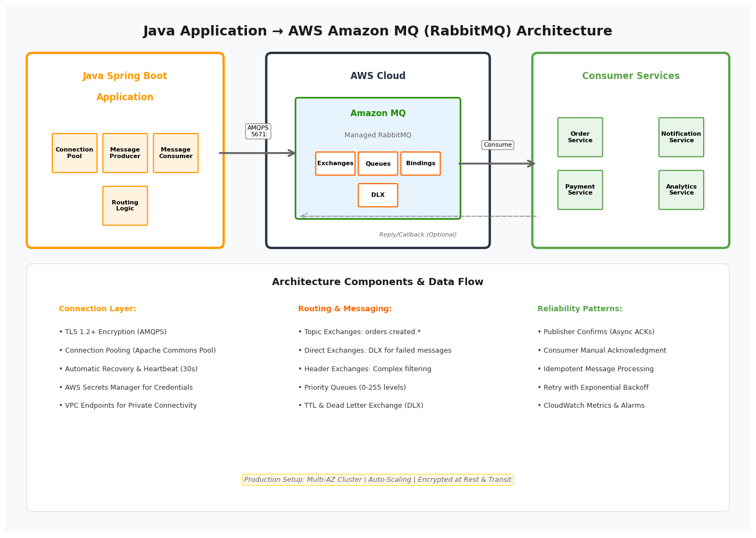The width and height of the screenshot is (756, 538).
Task: Click the Reliability Patterns heading
Action: [x=580, y=309]
